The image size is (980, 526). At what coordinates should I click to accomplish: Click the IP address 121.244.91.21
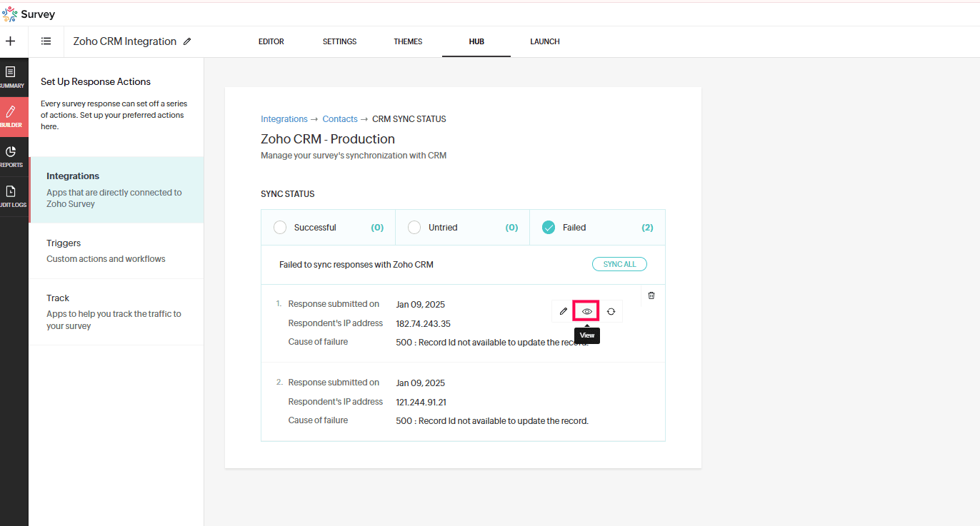tap(421, 403)
